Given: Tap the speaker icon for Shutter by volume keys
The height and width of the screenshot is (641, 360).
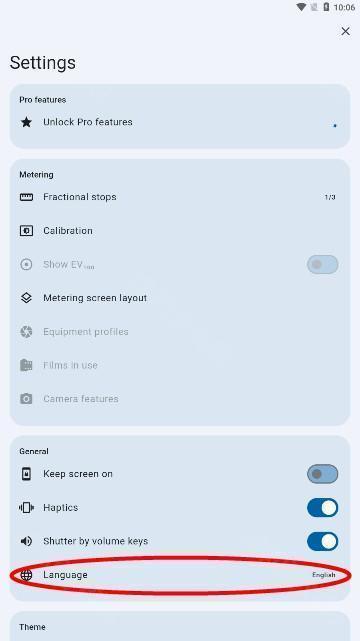Looking at the screenshot, I should coord(26,541).
